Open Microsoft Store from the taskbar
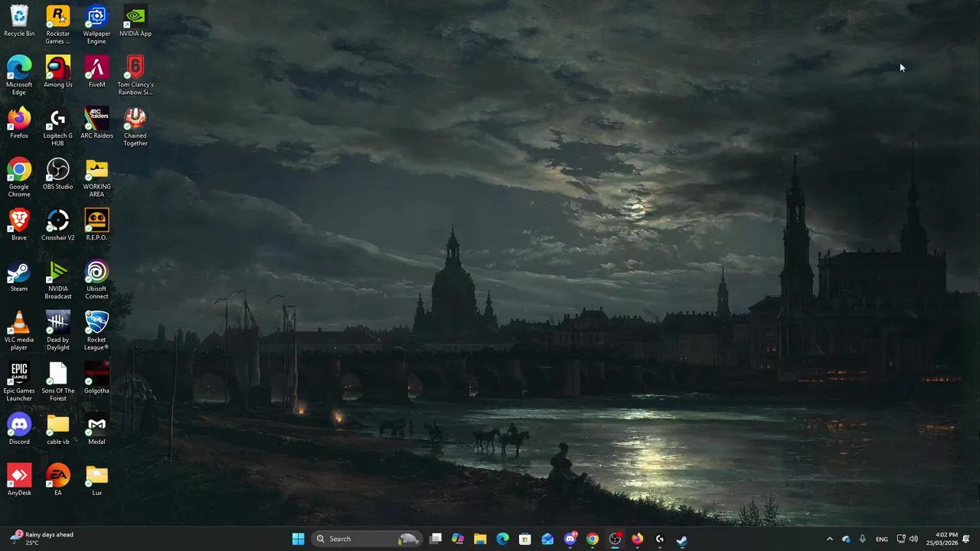Screen dimensions: 980x551 pyautogui.click(x=525, y=539)
